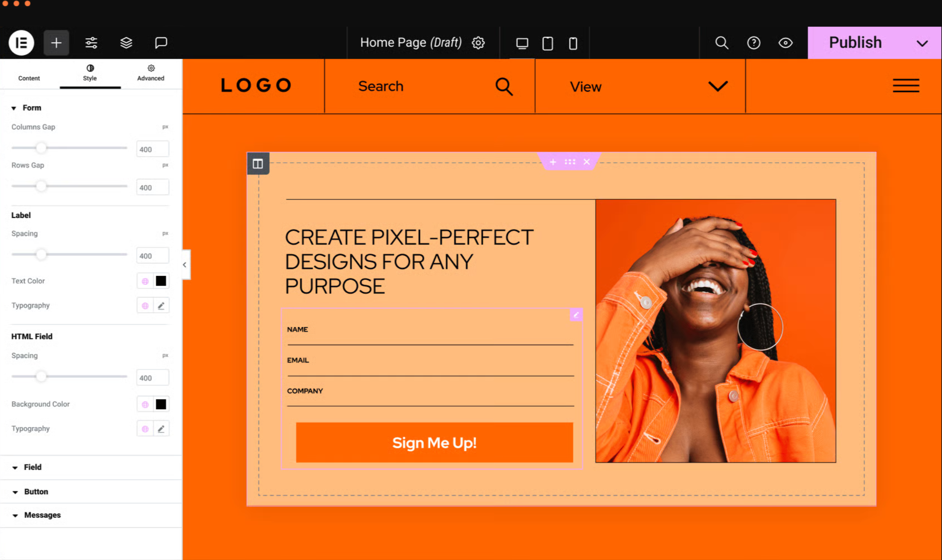Screen dimensions: 942x560
Task: Click the Sign Me Up! button
Action: [x=434, y=443]
